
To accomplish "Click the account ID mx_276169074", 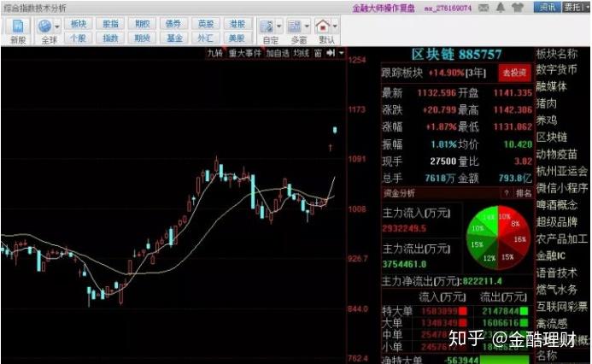I will point(448,9).
